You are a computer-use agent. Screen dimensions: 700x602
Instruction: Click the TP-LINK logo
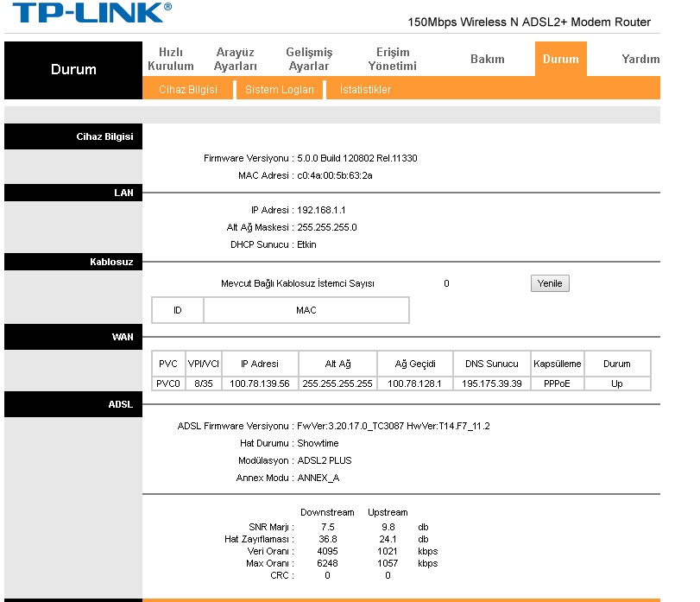pyautogui.click(x=92, y=12)
